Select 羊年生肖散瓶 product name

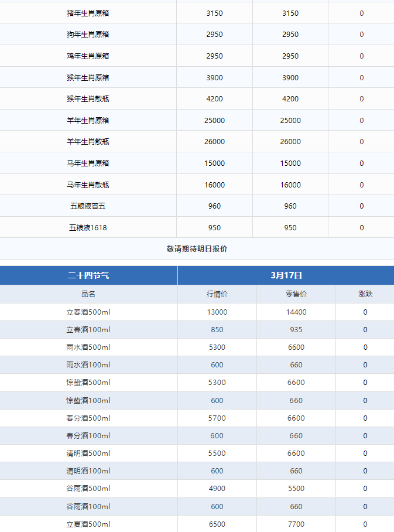click(x=88, y=141)
